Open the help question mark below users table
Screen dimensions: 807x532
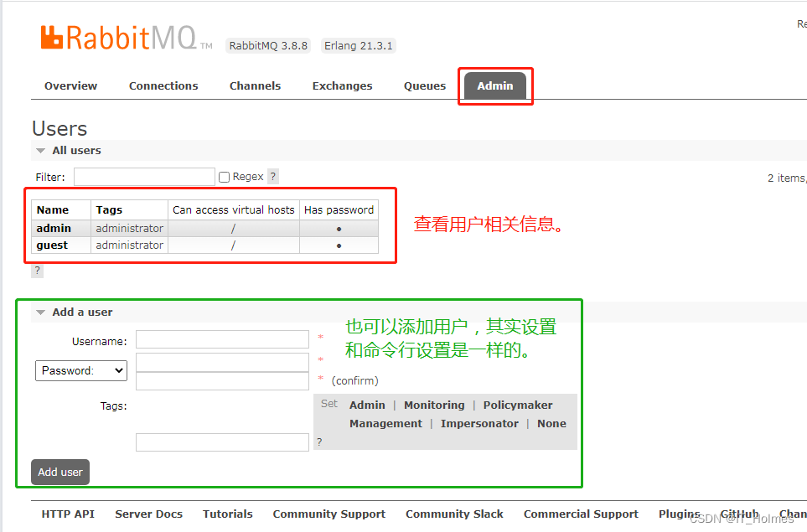(x=37, y=270)
